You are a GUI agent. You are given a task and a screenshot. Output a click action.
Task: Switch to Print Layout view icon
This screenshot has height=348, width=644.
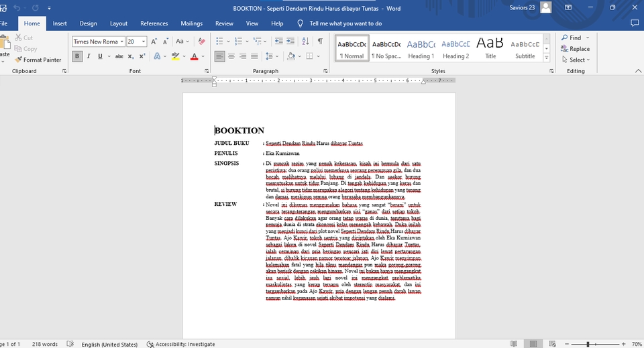click(533, 344)
